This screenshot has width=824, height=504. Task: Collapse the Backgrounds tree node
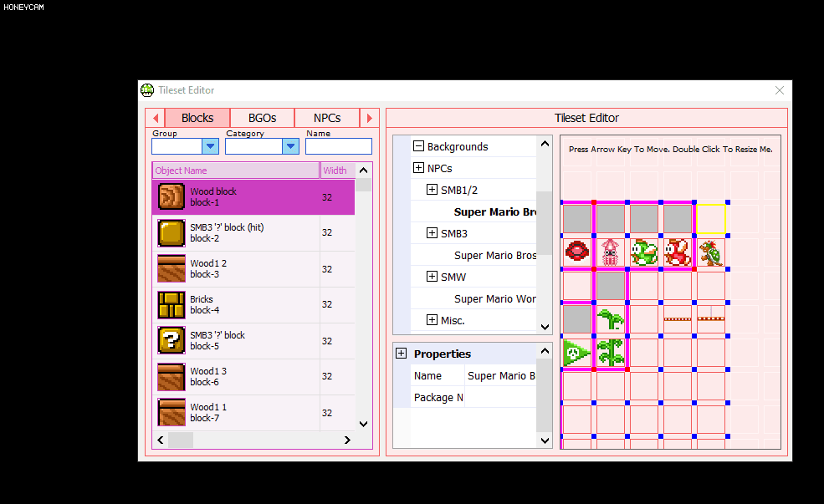pyautogui.click(x=418, y=146)
